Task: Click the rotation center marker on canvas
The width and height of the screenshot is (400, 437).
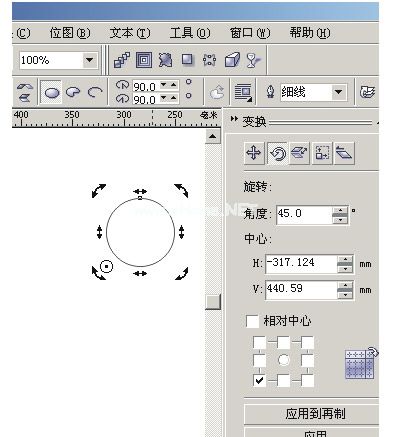Action: [106, 266]
